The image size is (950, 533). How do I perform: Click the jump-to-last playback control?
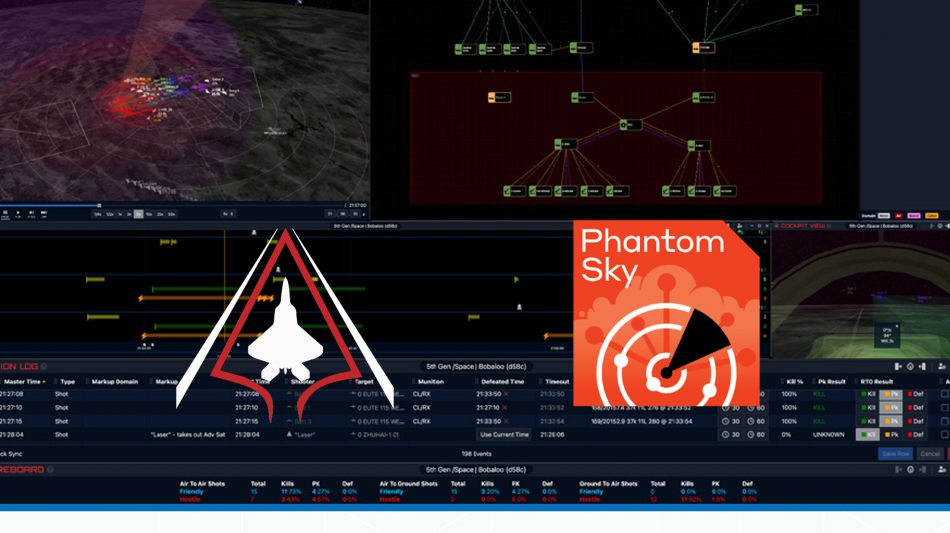click(44, 213)
